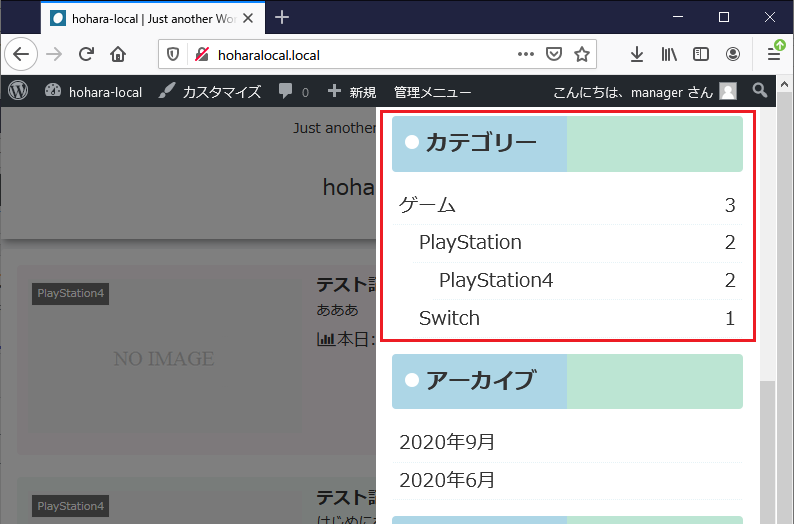Open the ゲーム category link
794x524 pixels.
click(x=427, y=206)
